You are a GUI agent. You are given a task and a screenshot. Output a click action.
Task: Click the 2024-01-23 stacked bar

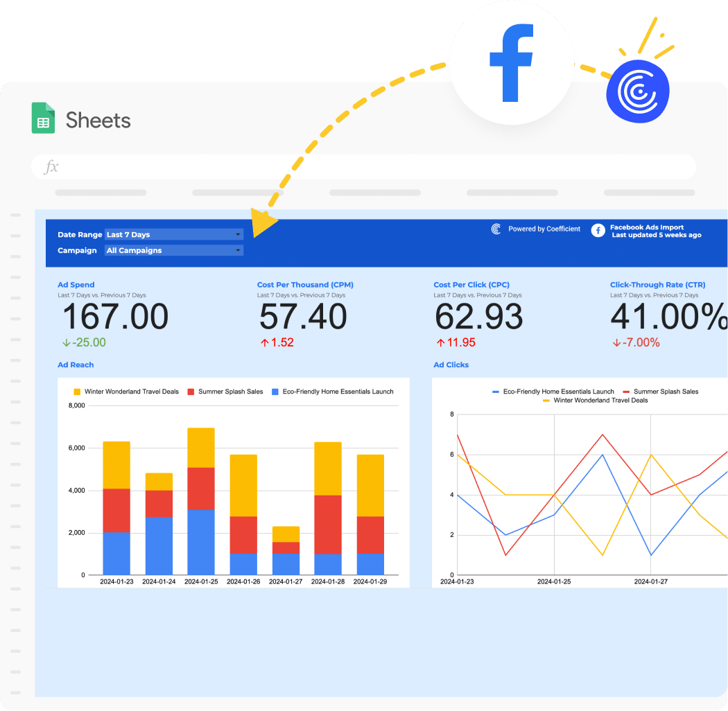click(x=116, y=508)
